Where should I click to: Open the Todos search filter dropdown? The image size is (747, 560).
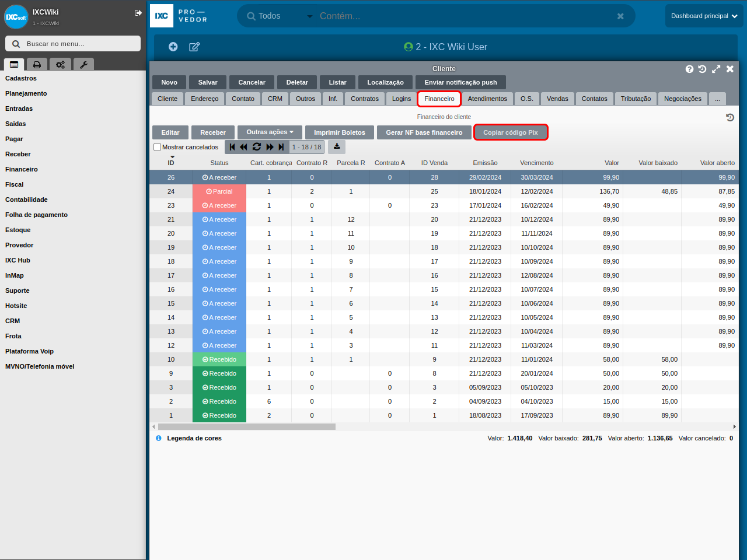[x=280, y=16]
